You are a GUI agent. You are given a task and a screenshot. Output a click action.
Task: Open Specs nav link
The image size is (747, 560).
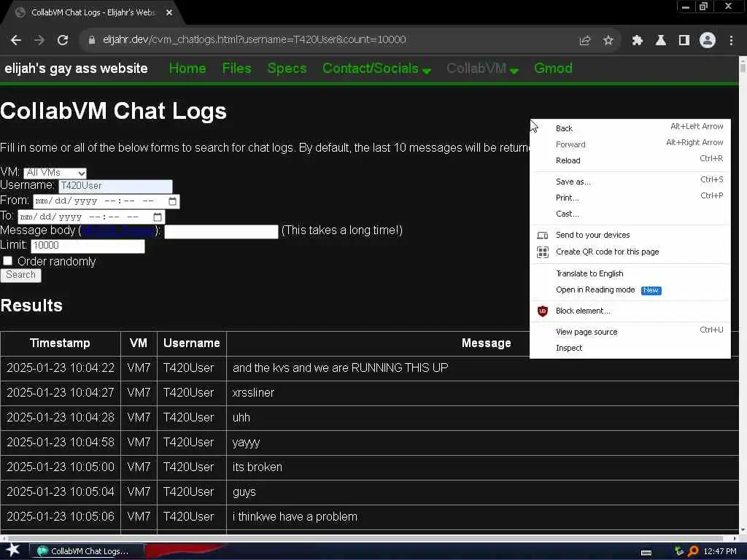287,69
